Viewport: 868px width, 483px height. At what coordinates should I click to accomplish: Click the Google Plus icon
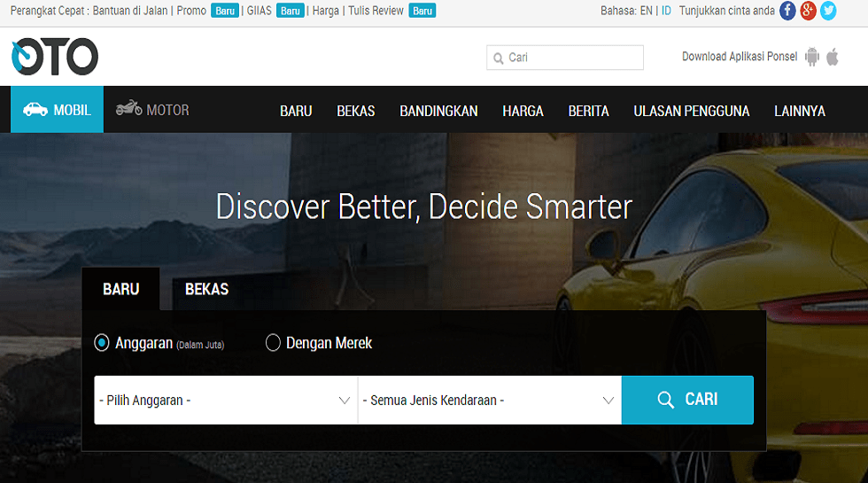808,11
